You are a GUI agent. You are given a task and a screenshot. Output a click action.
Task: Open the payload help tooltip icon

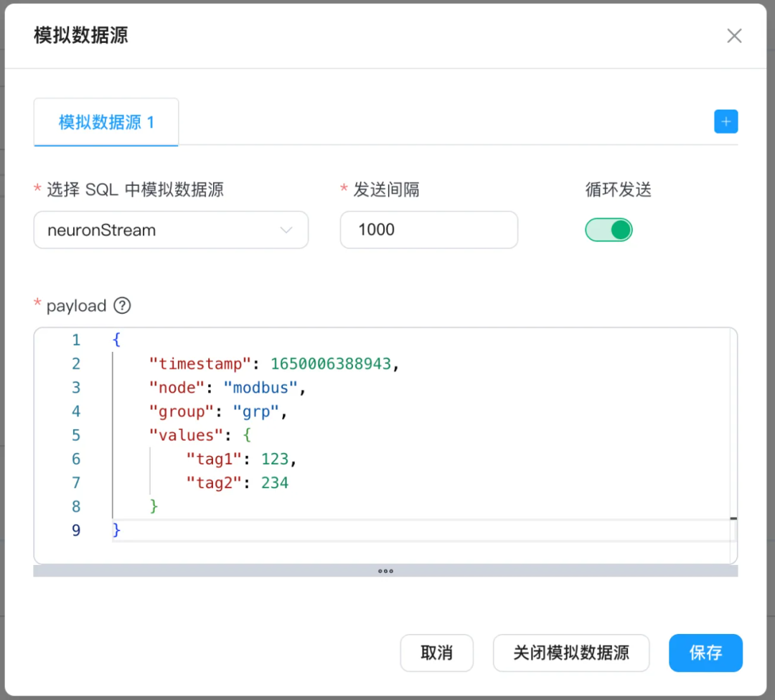coord(122,306)
